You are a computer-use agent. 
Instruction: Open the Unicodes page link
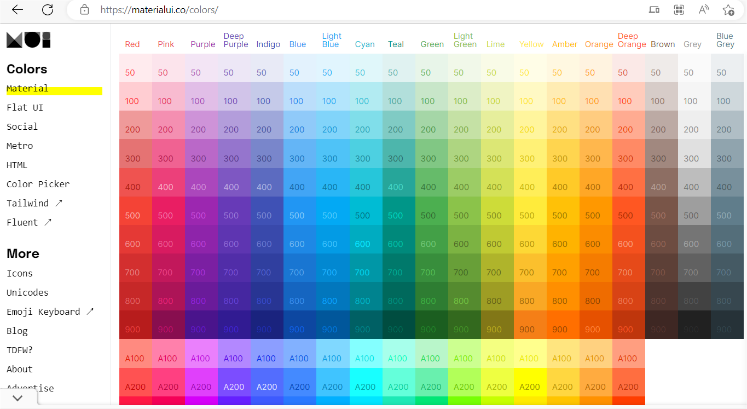coord(27,292)
